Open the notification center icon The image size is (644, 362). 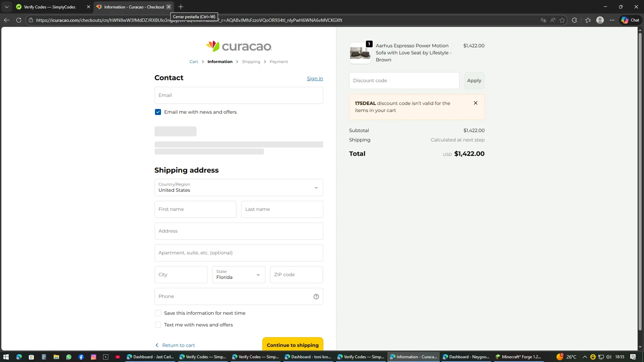tap(633, 357)
